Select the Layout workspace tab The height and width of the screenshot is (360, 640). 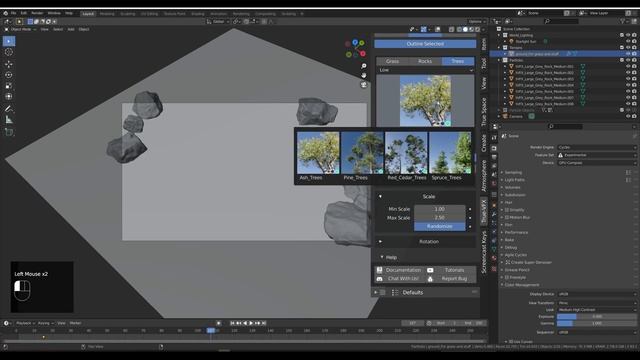[x=88, y=14]
